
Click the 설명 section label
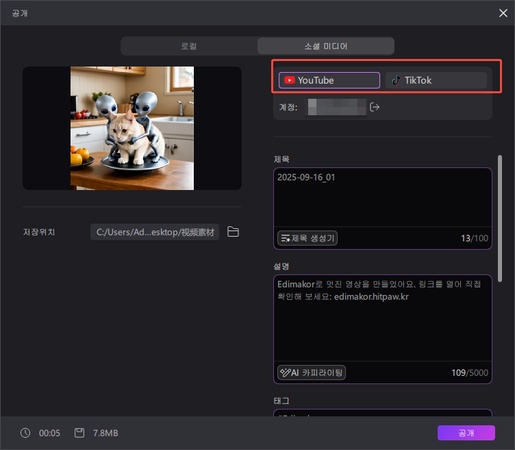(281, 266)
